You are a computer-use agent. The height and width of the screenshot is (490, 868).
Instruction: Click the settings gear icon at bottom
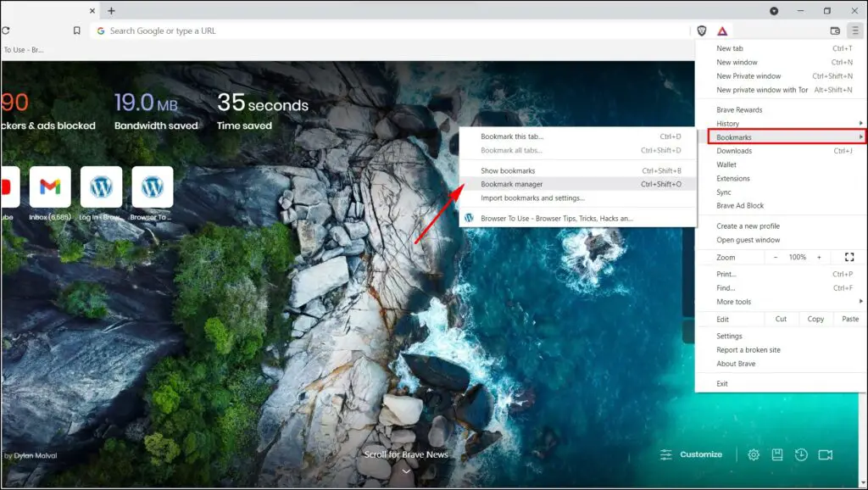click(x=754, y=454)
